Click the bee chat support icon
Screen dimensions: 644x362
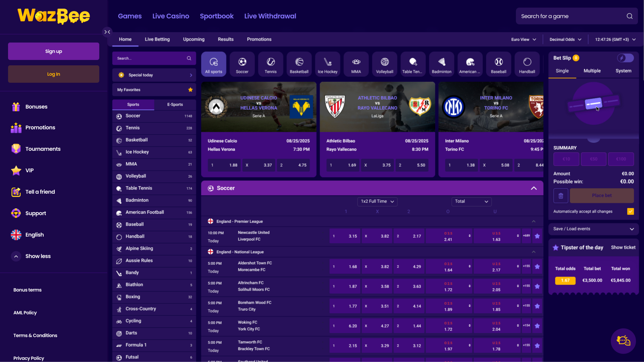click(x=624, y=341)
